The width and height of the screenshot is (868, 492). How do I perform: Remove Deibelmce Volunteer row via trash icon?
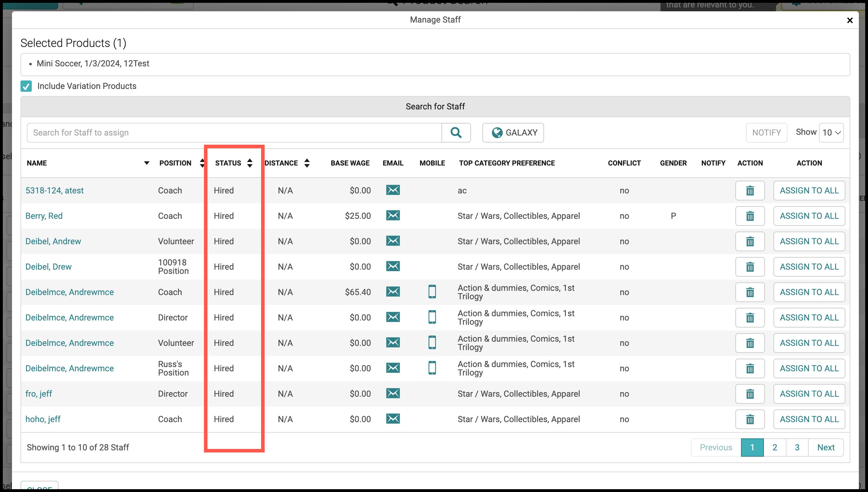[x=750, y=343]
